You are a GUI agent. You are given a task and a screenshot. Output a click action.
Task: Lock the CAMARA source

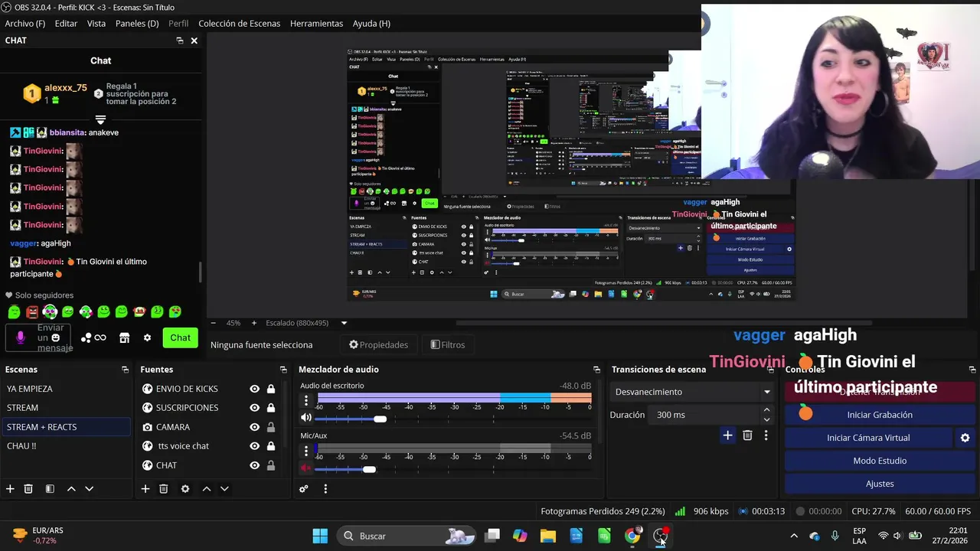click(271, 427)
